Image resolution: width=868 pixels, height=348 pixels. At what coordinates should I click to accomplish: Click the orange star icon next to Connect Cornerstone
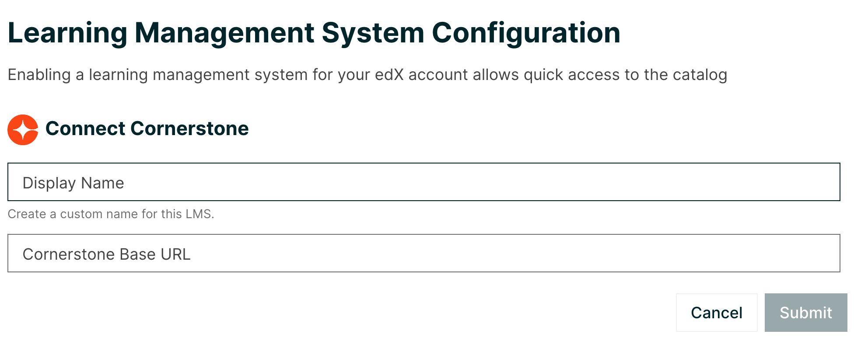[x=23, y=129]
